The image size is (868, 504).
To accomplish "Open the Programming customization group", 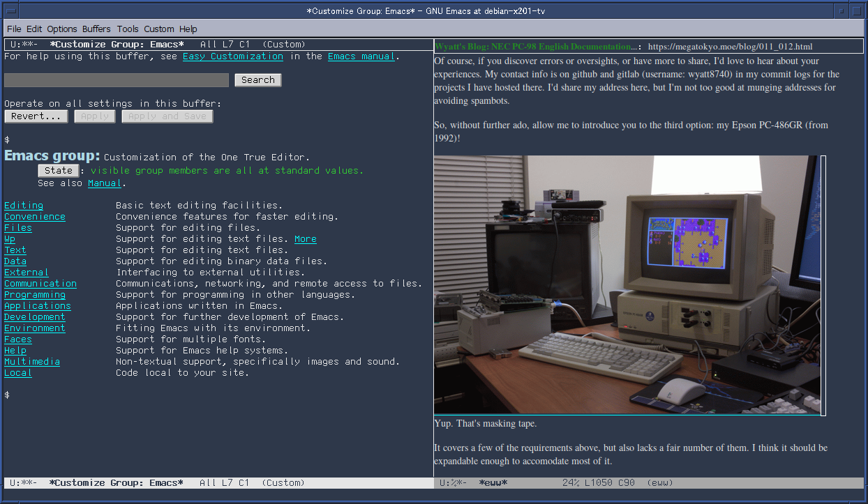I will coord(35,295).
